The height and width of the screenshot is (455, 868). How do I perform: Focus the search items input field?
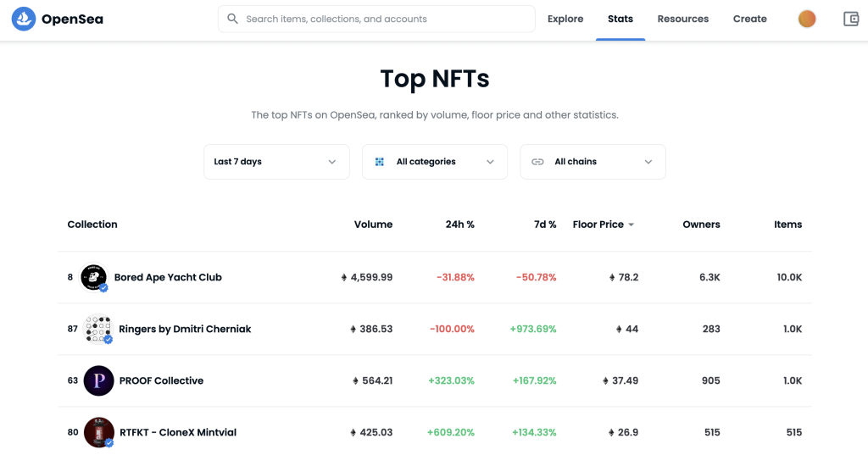coord(376,19)
